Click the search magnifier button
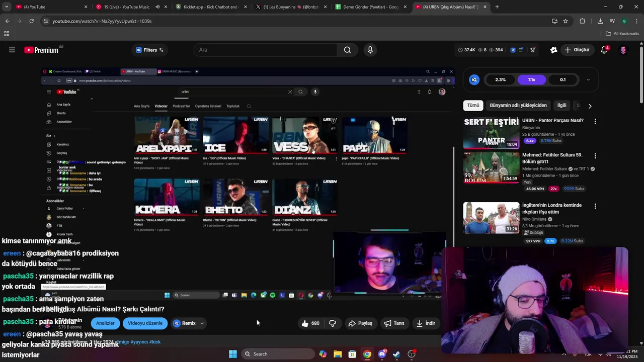This screenshot has height=362, width=644. [x=348, y=50]
